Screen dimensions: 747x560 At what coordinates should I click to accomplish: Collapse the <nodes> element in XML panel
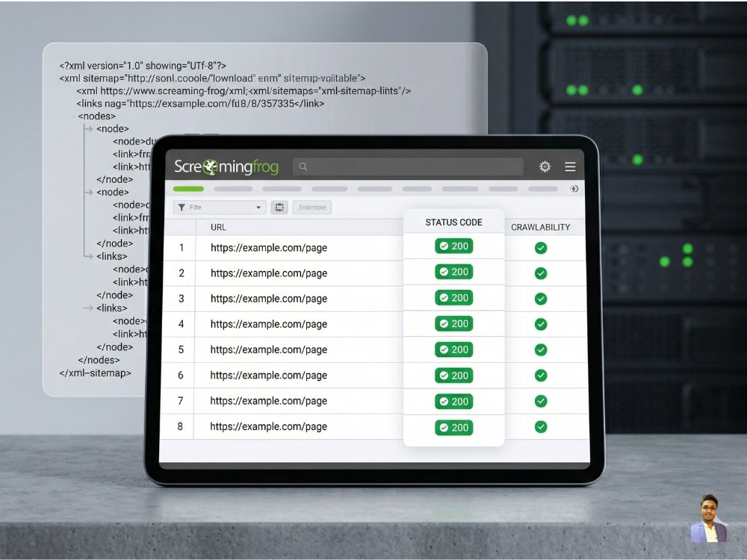(x=96, y=116)
